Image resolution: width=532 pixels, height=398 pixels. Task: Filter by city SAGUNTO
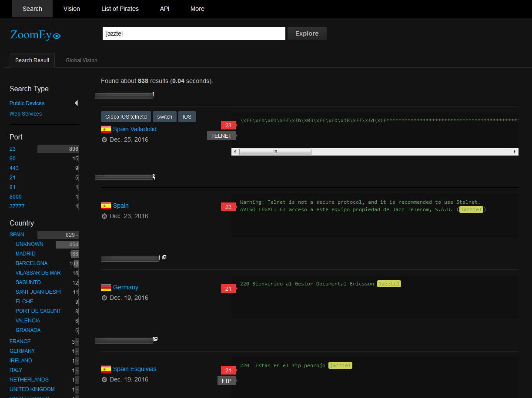(x=28, y=282)
